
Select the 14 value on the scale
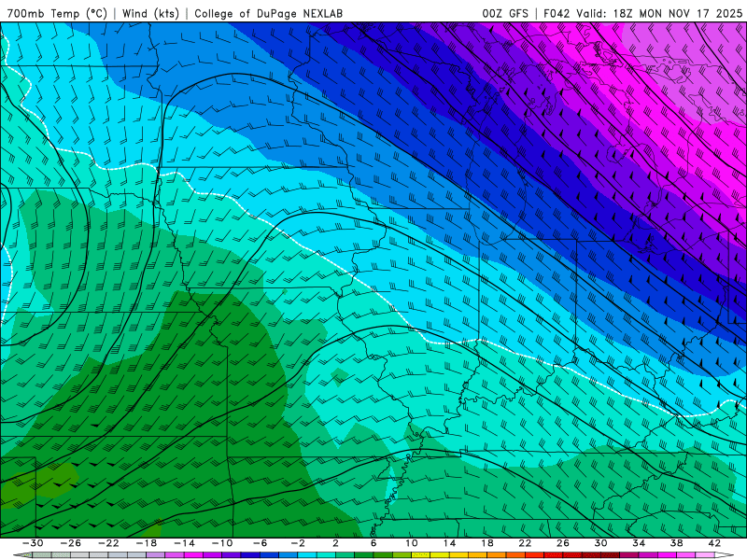pyautogui.click(x=449, y=543)
